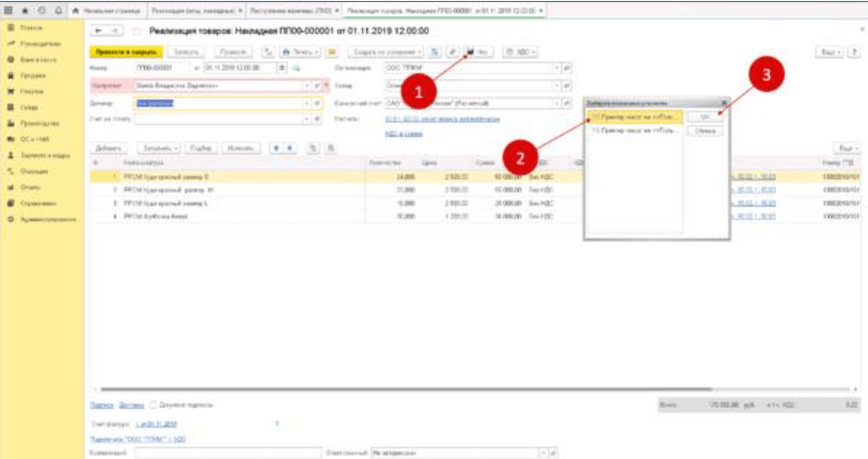868x459 pixels.
Task: Move table row down with down arrow
Action: [290, 148]
